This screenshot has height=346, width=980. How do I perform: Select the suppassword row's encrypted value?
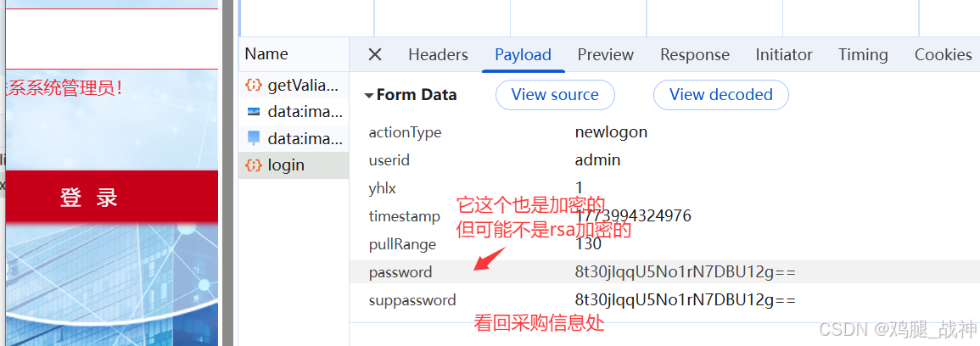pyautogui.click(x=686, y=300)
